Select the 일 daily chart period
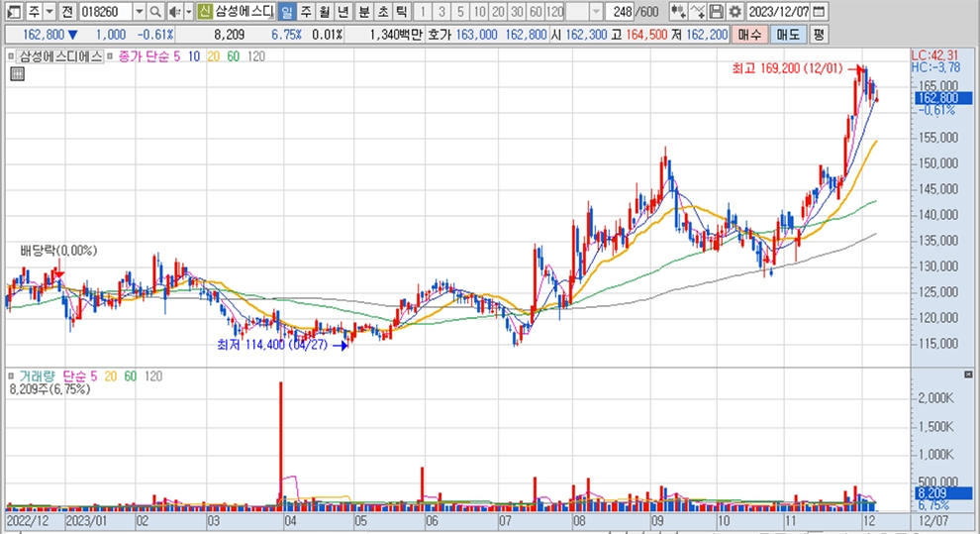Viewport: 980px width, 534px height. coord(286,11)
